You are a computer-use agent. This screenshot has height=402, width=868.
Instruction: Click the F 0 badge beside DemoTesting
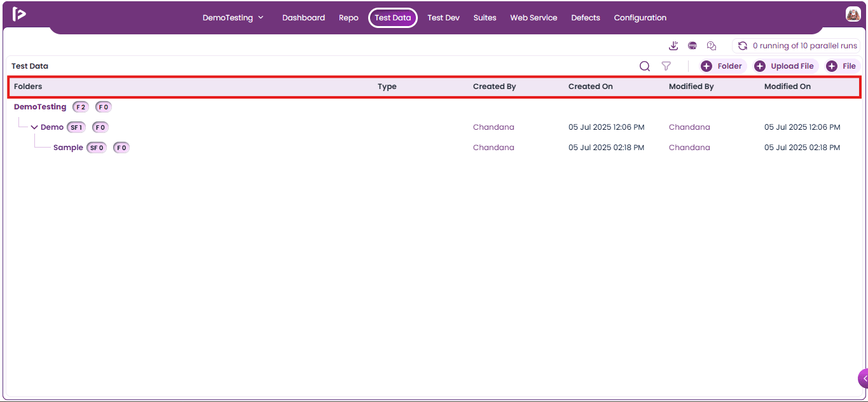[x=104, y=107]
